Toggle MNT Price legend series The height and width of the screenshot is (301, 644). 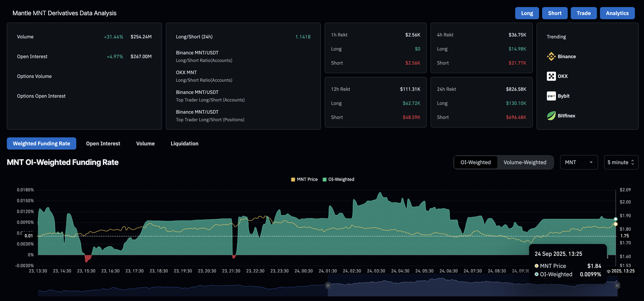[x=304, y=179]
